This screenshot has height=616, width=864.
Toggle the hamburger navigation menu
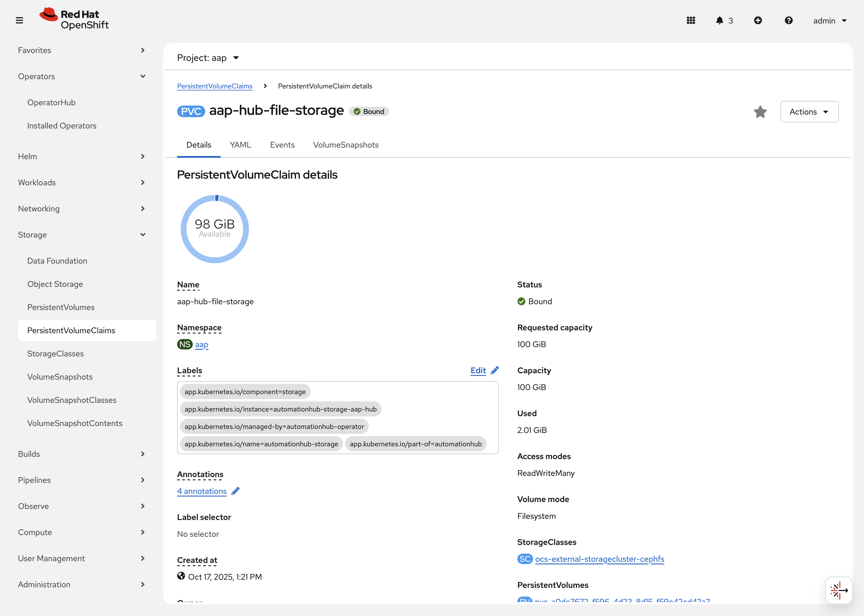pyautogui.click(x=19, y=21)
